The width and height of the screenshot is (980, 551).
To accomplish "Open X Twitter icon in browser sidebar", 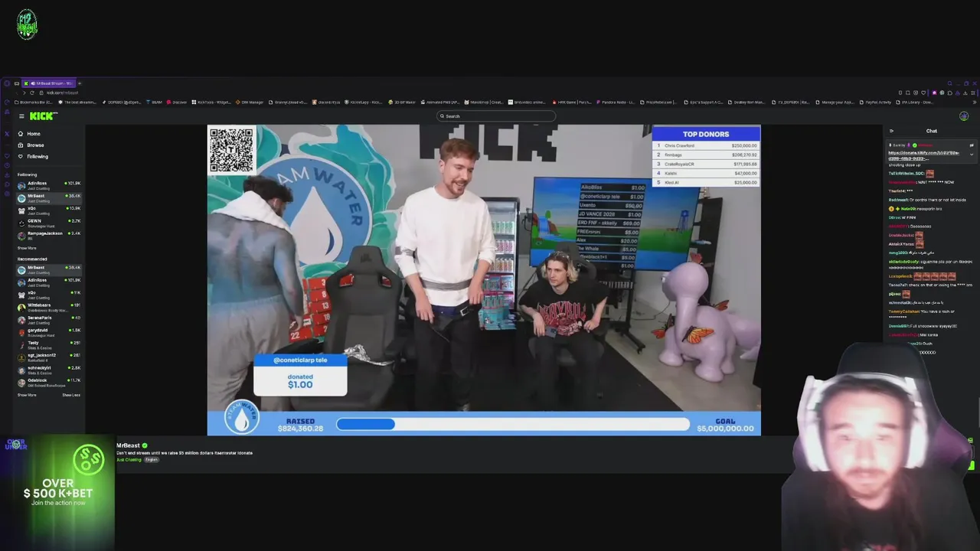I will [x=7, y=134].
